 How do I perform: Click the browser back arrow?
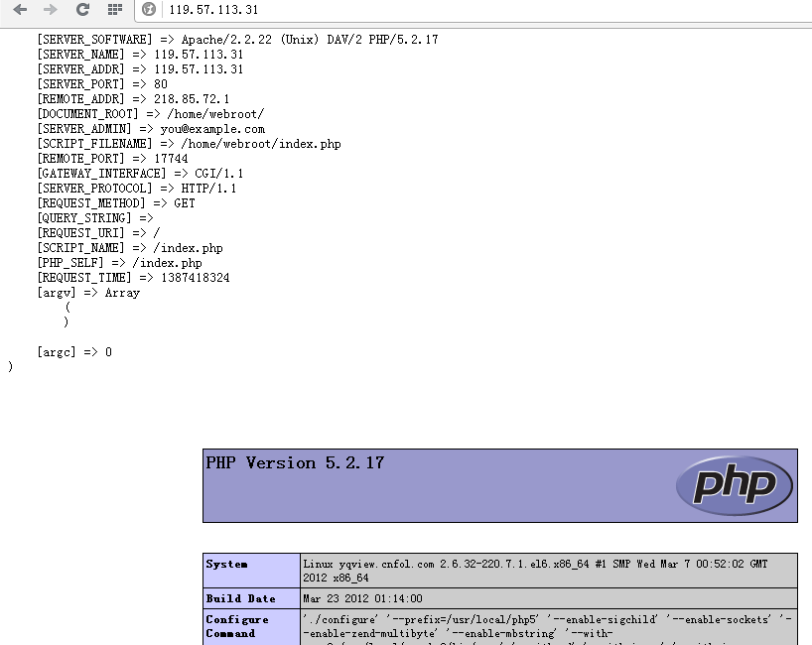coord(20,9)
